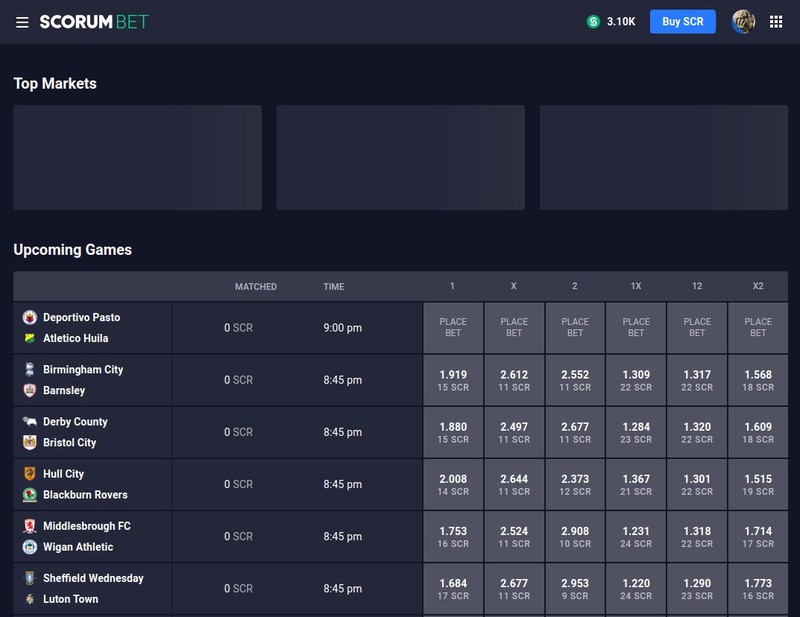
Task: Open the Middlesbrough FC match
Action: tap(92, 536)
